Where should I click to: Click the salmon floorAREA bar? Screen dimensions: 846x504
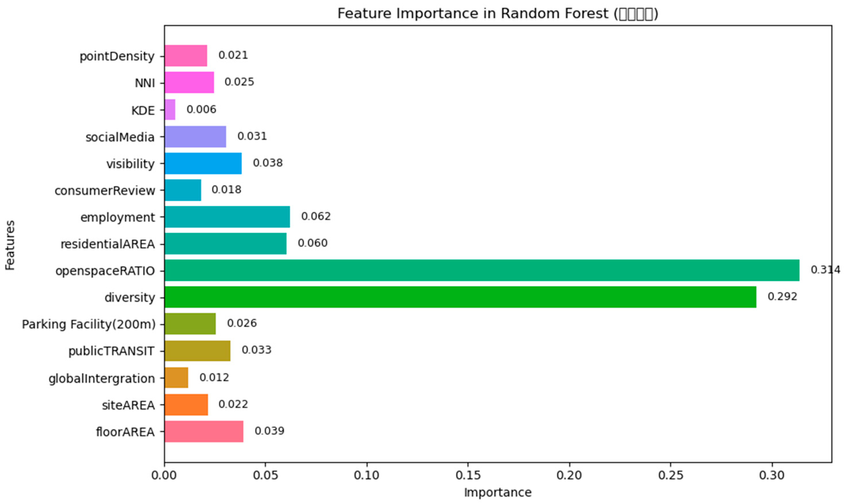pos(204,431)
